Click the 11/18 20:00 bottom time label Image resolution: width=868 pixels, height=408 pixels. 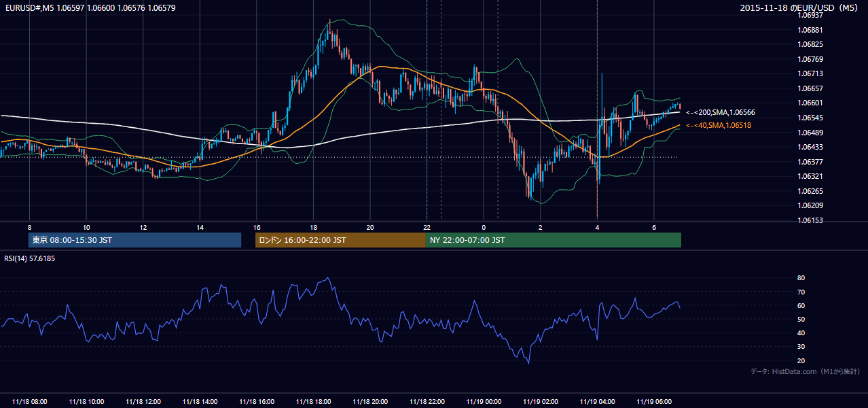click(x=370, y=402)
